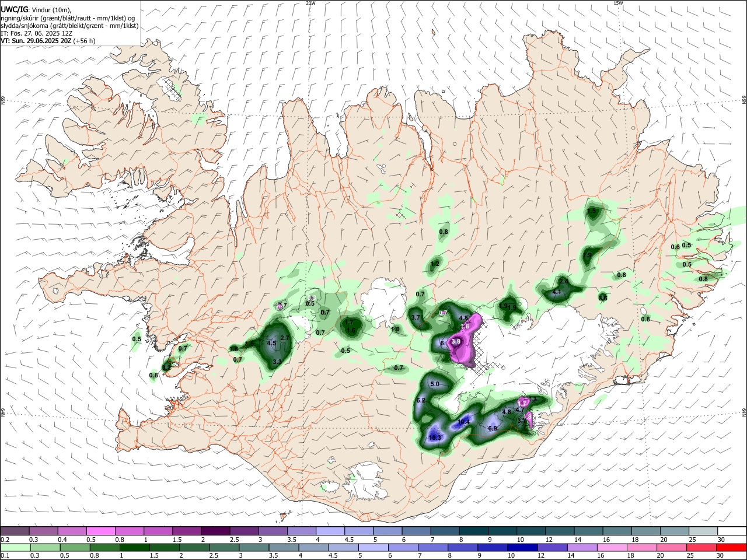
Task: Select the palest green 0.1–0.3 rain swatch
Action: [x=15, y=548]
